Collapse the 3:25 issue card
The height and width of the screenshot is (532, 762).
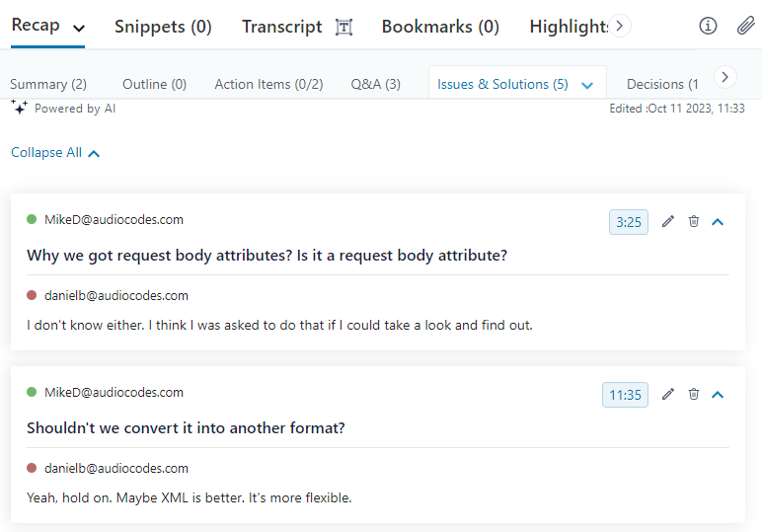(718, 221)
